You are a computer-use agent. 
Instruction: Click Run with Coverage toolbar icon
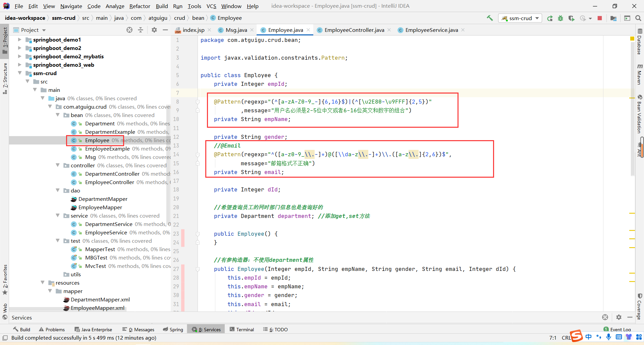tap(572, 18)
